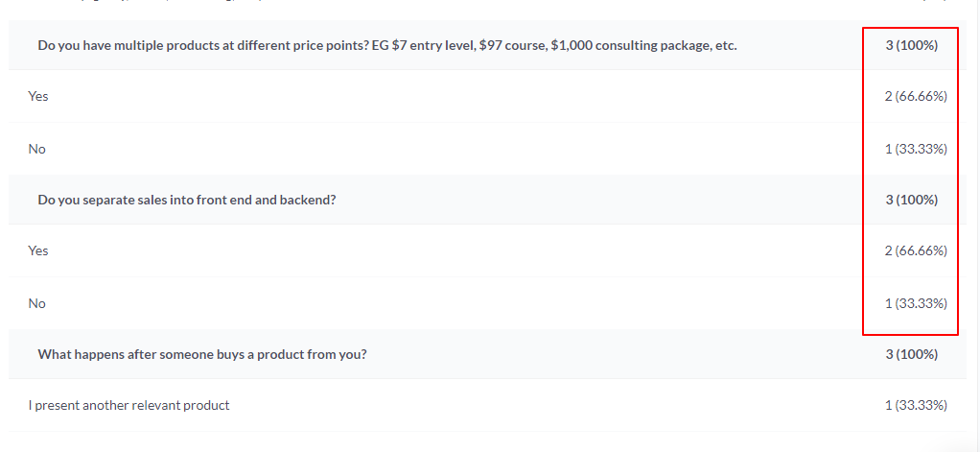Select the Yes row under multiple products question
Screen dimensions: 980x452
tap(38, 96)
